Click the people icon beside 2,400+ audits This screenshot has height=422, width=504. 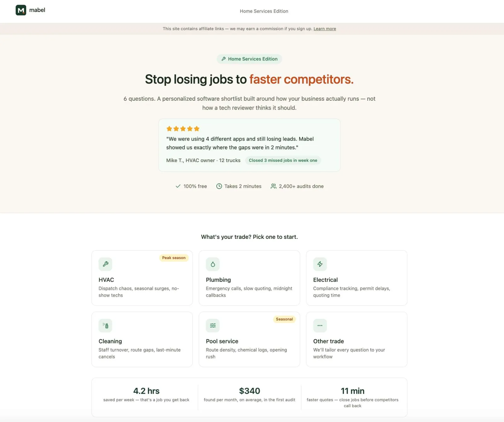[273, 186]
